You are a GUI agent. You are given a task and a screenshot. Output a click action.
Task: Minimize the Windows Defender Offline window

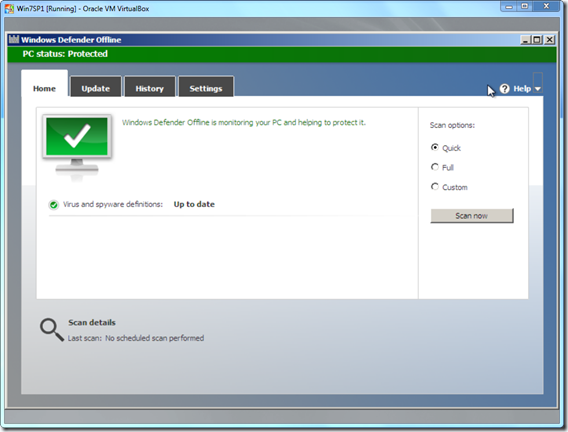click(x=525, y=39)
